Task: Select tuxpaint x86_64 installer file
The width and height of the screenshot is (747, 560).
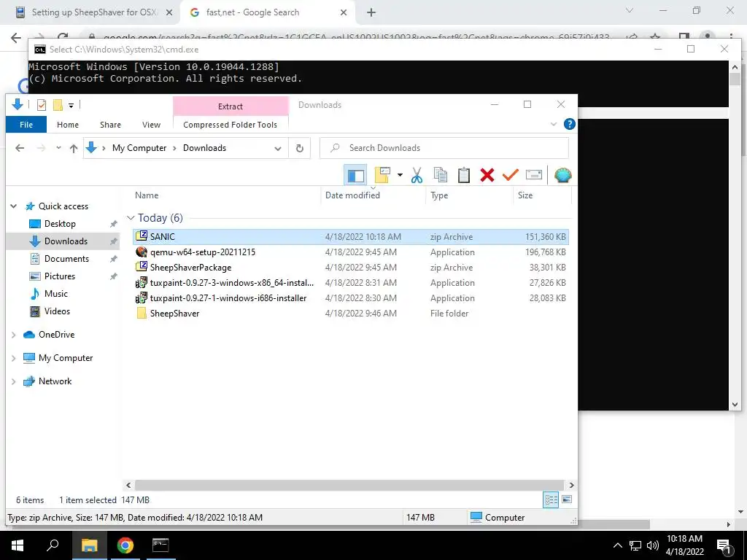Action: point(351,283)
